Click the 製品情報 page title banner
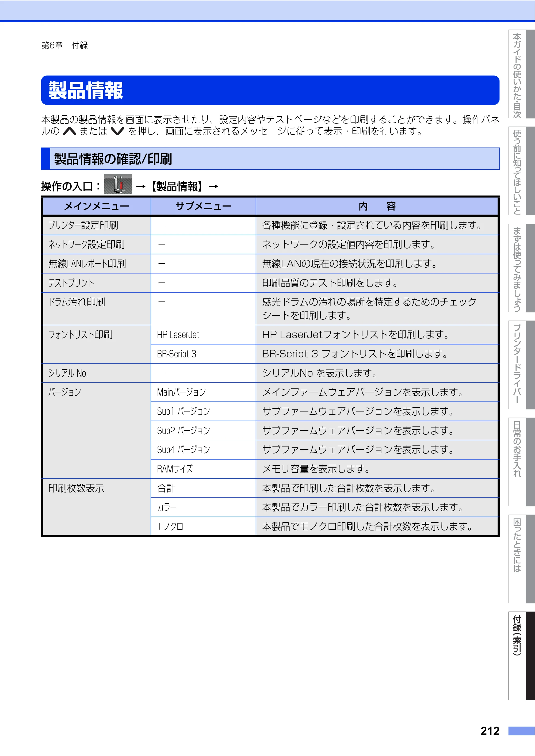The width and height of the screenshot is (535, 756). click(x=270, y=90)
